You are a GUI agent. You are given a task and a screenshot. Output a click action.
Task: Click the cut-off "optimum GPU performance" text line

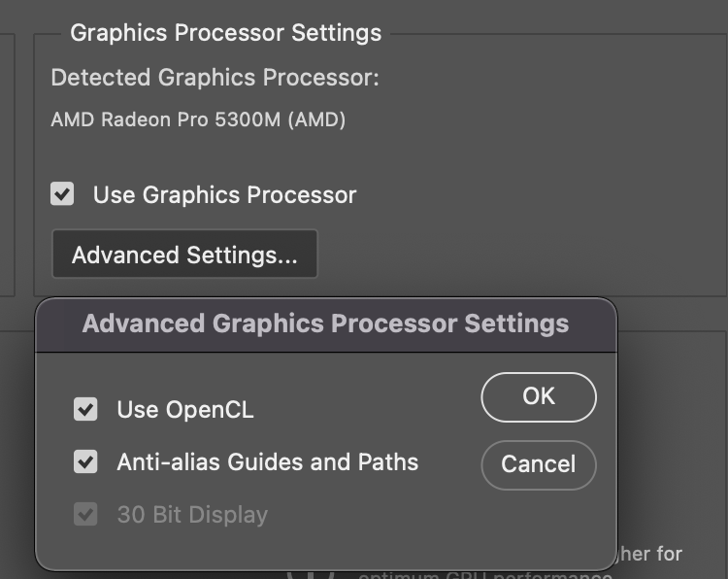point(485,573)
